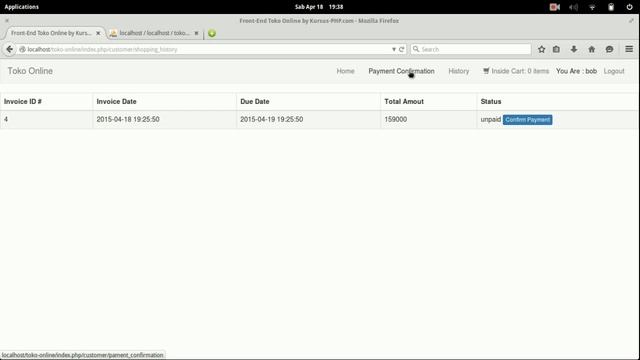
Task: Click the Due Date column header
Action: click(x=255, y=102)
